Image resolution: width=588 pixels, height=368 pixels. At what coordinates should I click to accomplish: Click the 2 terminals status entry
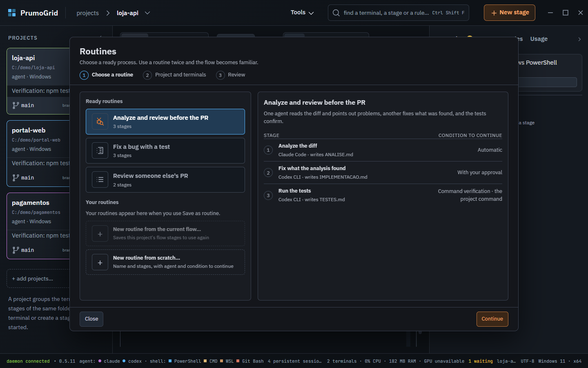(x=342, y=361)
